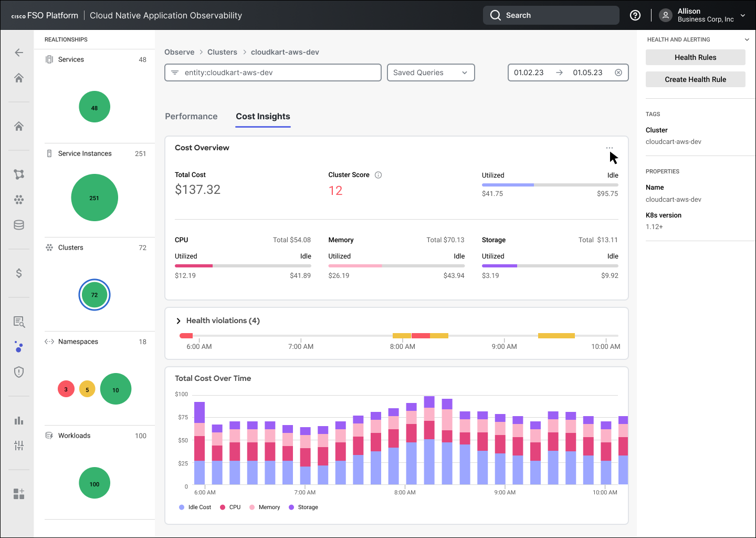Click the Search field in header
Image resolution: width=756 pixels, height=538 pixels.
[x=551, y=15]
